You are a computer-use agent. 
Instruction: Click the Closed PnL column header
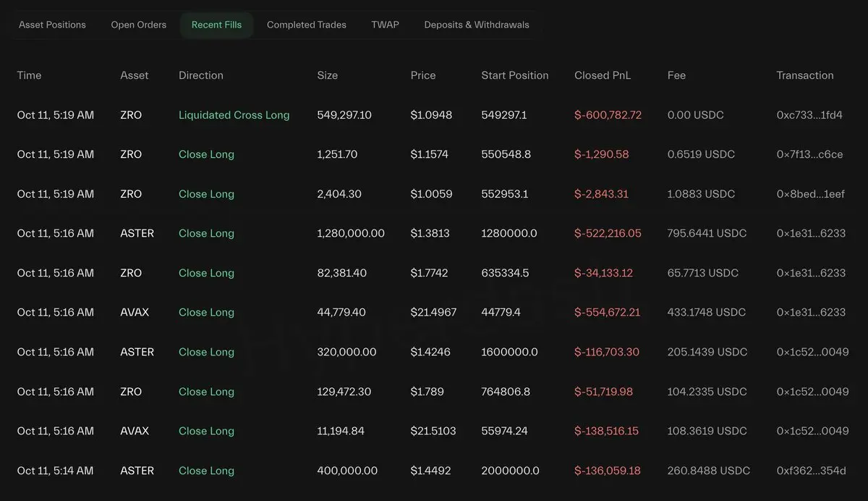pos(602,75)
